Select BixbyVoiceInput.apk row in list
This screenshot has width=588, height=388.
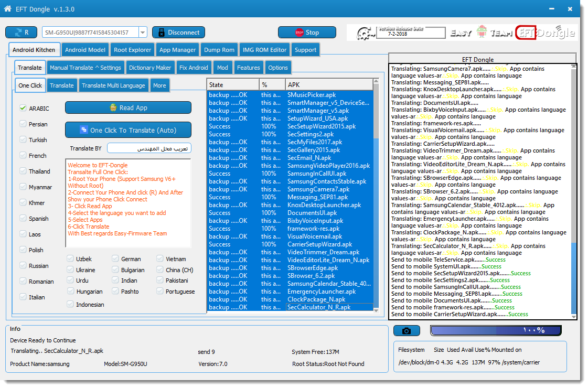pyautogui.click(x=290, y=221)
